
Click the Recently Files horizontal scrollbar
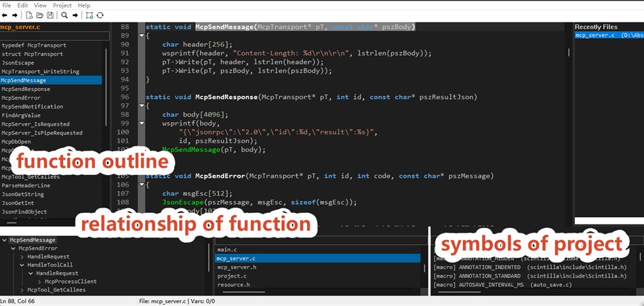(609, 221)
